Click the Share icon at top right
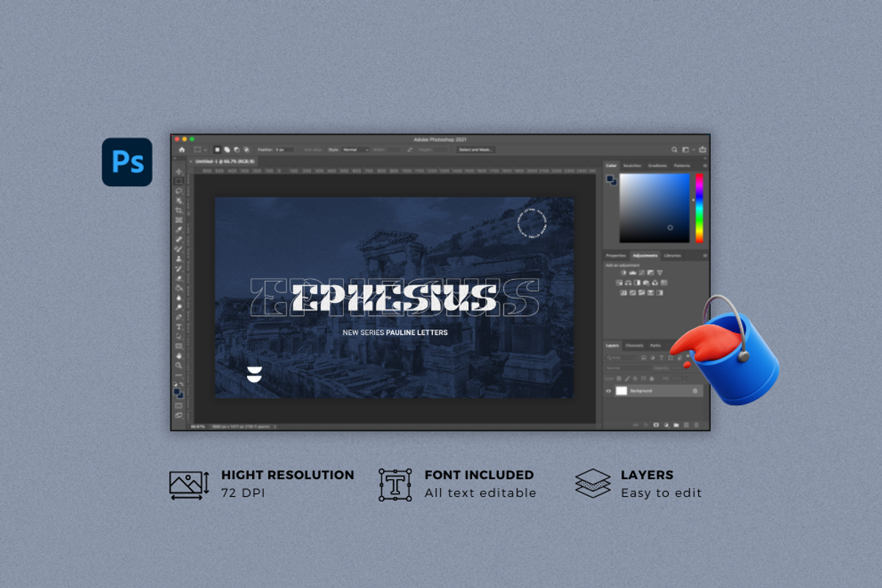Screen dimensions: 882x588 coord(703,150)
